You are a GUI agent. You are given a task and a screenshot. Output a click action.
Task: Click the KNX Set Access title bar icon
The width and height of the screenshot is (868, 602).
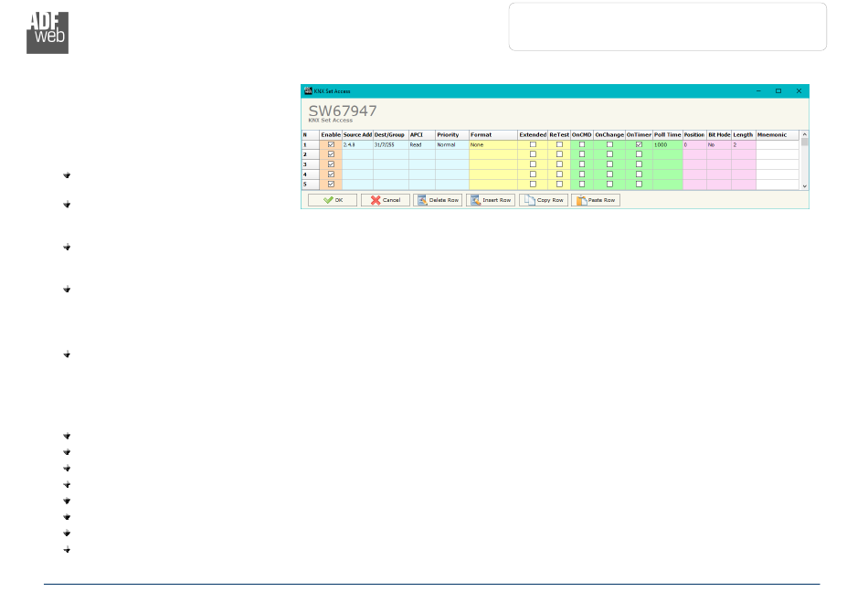tap(308, 90)
